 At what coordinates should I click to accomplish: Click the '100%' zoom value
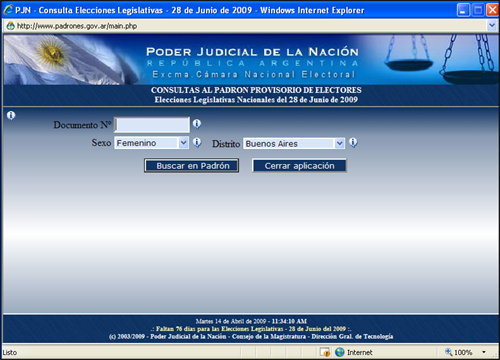[463, 352]
